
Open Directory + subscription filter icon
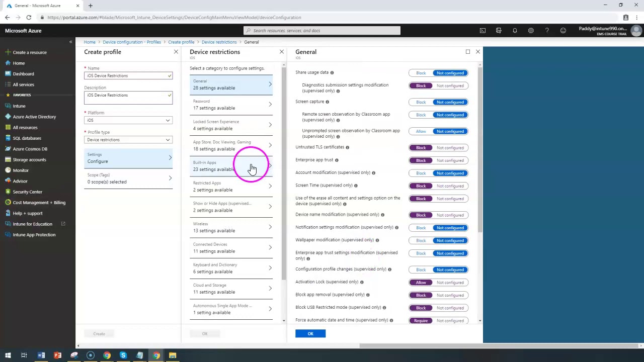(x=499, y=31)
